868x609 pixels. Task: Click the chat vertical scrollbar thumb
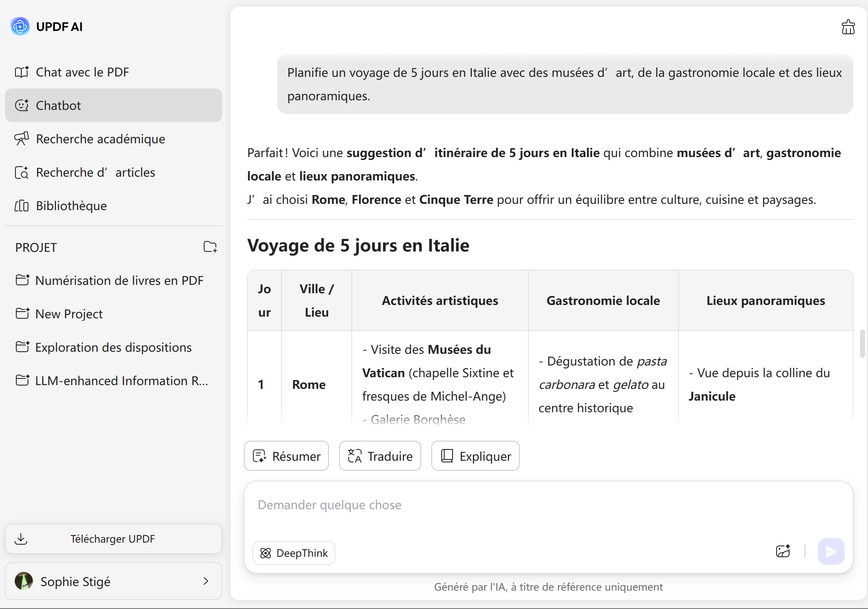click(862, 343)
